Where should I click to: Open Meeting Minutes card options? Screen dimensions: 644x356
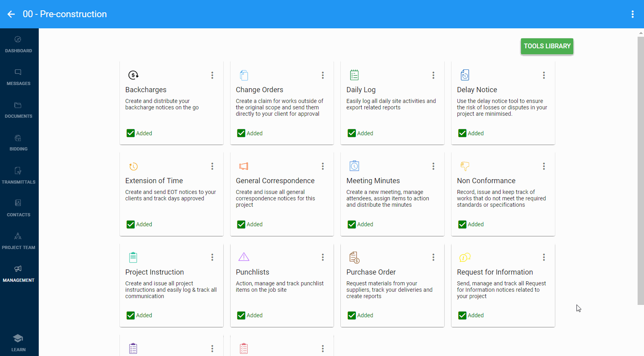tap(433, 166)
